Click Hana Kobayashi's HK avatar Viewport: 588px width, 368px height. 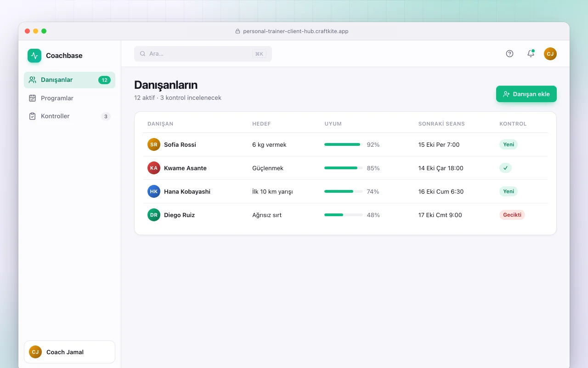click(x=154, y=191)
